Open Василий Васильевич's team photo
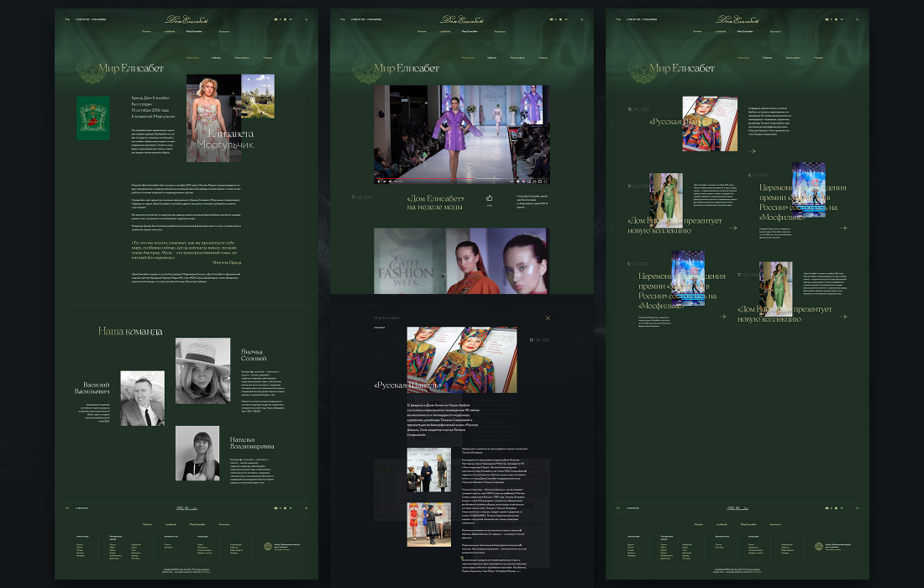Image resolution: width=924 pixels, height=588 pixels. pyautogui.click(x=143, y=398)
